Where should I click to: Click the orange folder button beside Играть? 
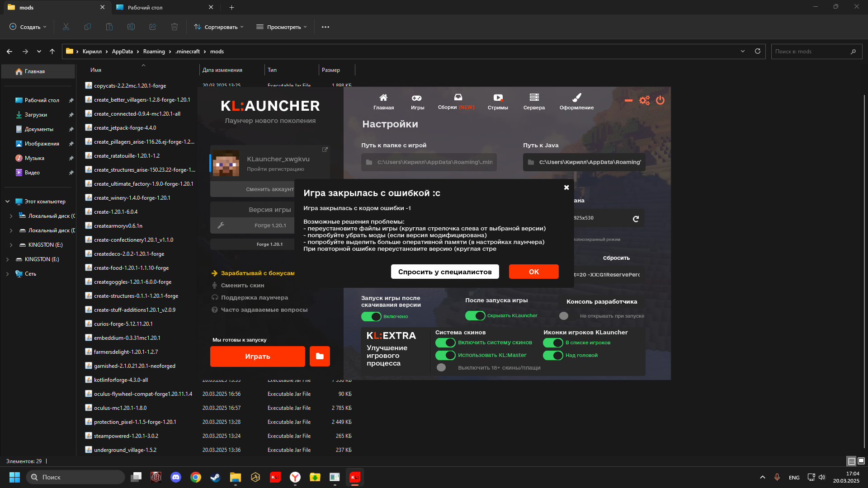click(x=320, y=357)
